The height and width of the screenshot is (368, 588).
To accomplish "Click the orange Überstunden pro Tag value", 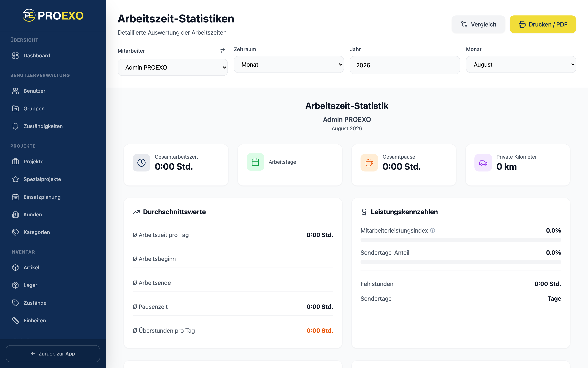I will click(320, 330).
